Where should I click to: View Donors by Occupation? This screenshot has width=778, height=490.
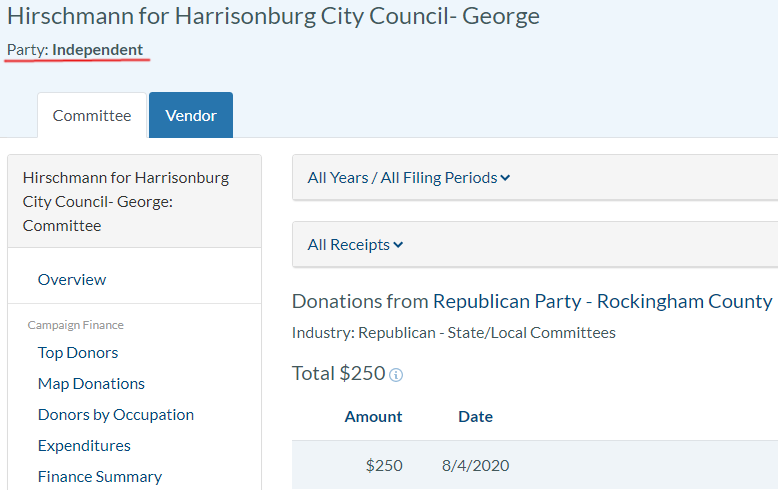(x=116, y=415)
